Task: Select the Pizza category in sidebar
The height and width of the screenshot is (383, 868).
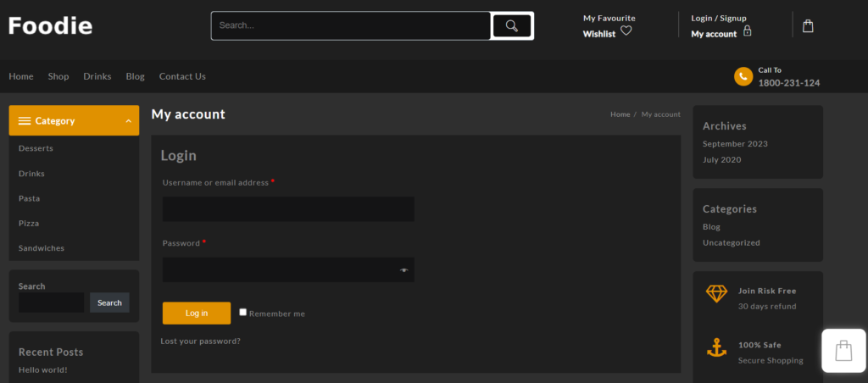Action: [29, 223]
